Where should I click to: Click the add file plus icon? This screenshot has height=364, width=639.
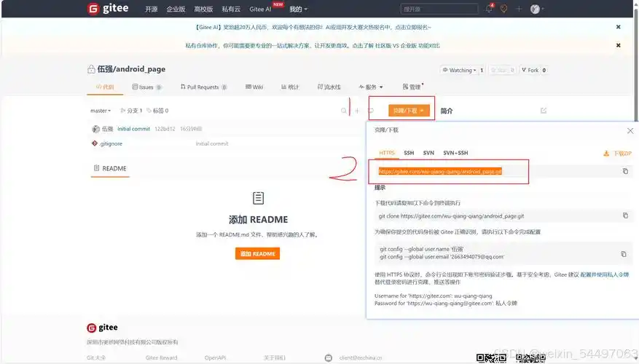(357, 111)
